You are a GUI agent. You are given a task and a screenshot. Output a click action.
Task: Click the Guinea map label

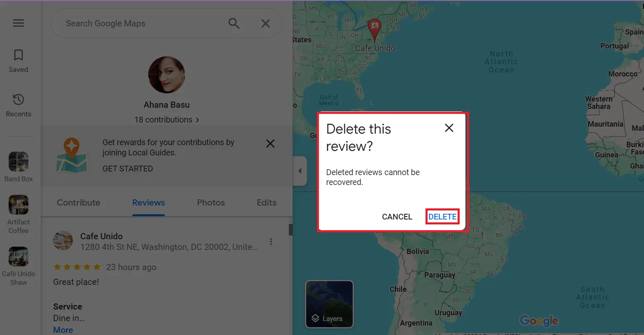[606, 155]
